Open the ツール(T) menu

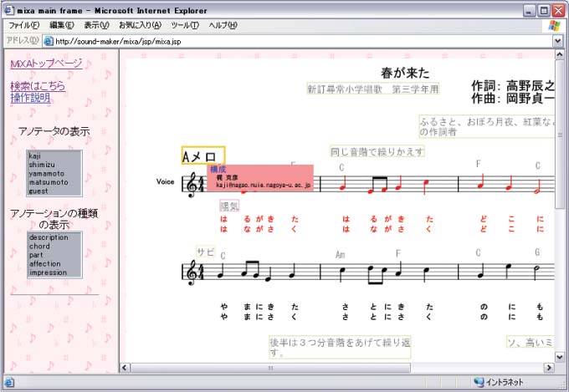185,25
